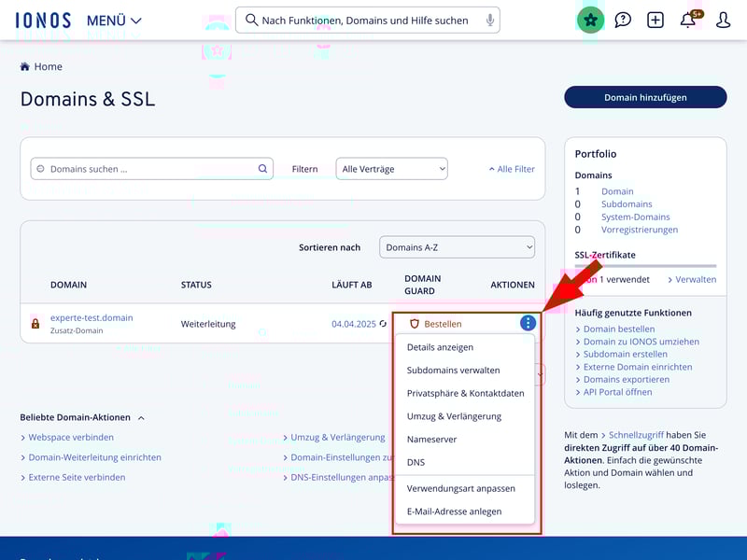Click the three-dot actions button for experte-test.domain

(528, 323)
